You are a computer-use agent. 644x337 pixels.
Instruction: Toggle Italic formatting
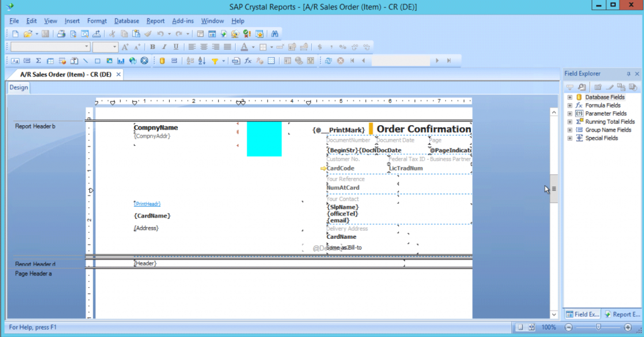click(164, 47)
